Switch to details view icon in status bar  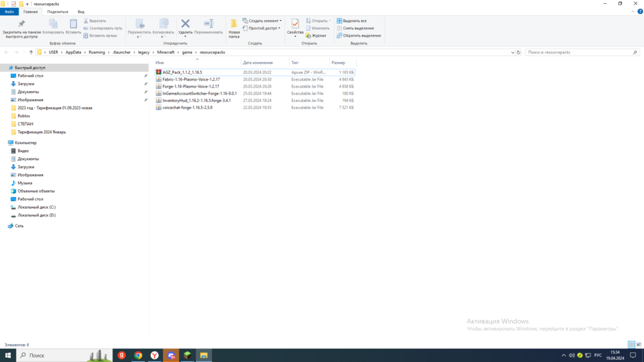632,345
